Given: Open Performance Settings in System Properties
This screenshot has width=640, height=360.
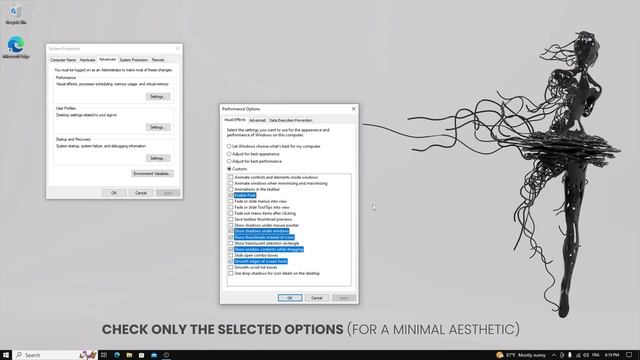Looking at the screenshot, I should (x=158, y=97).
